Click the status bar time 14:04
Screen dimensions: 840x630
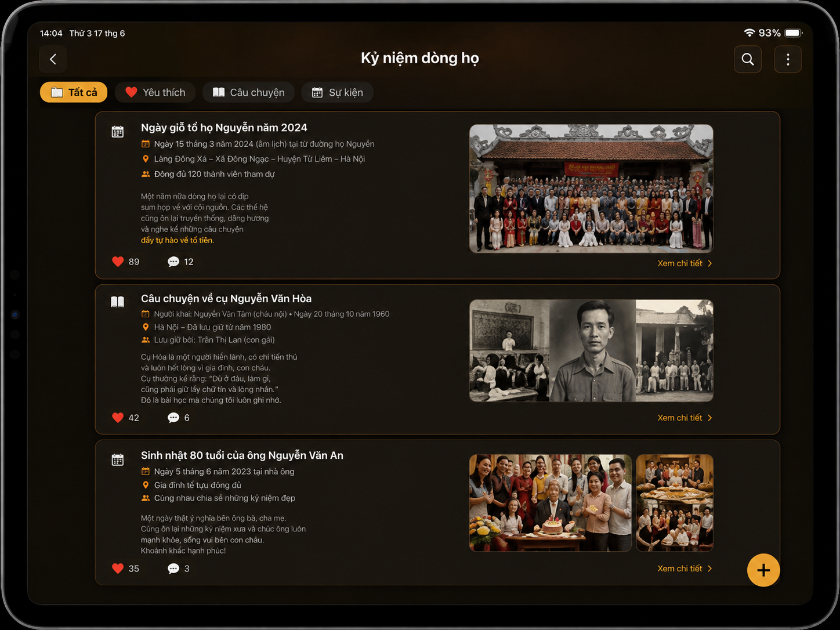[51, 33]
